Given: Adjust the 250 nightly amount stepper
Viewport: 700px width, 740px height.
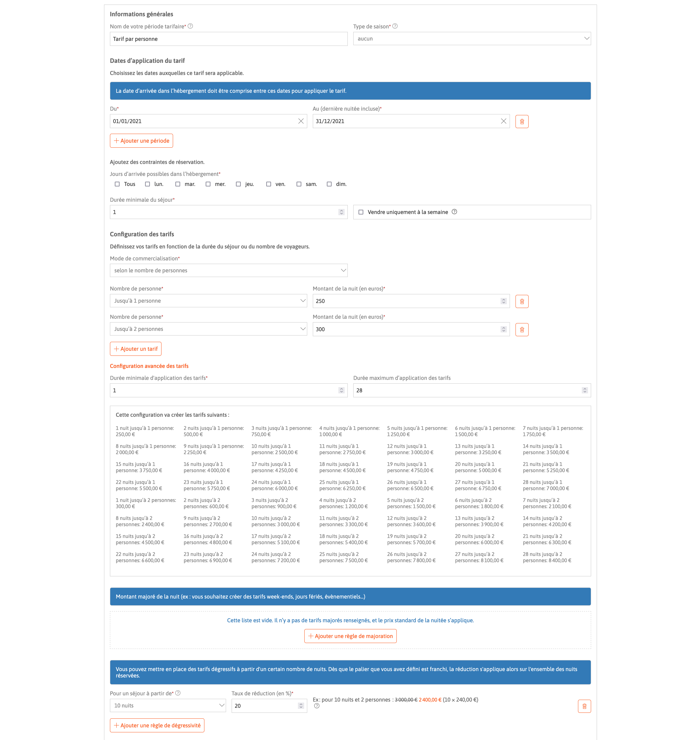Looking at the screenshot, I should [503, 301].
